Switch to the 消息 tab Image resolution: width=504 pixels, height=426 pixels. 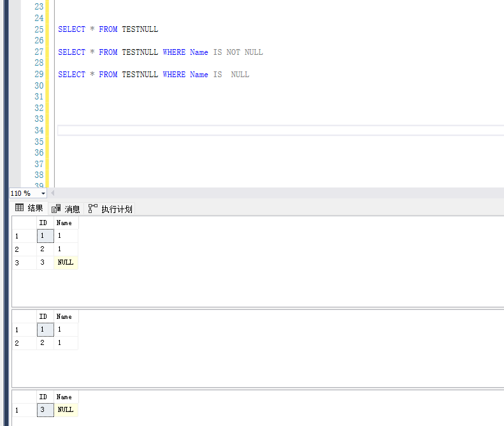[71, 209]
